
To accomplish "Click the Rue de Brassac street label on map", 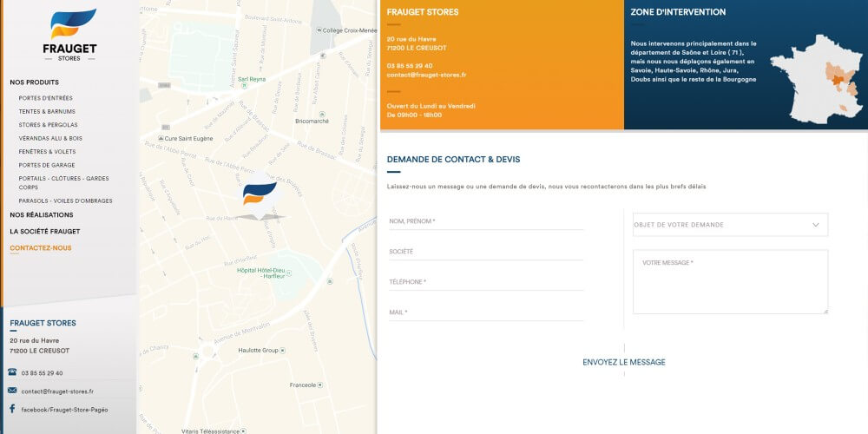I will pyautogui.click(x=316, y=150).
